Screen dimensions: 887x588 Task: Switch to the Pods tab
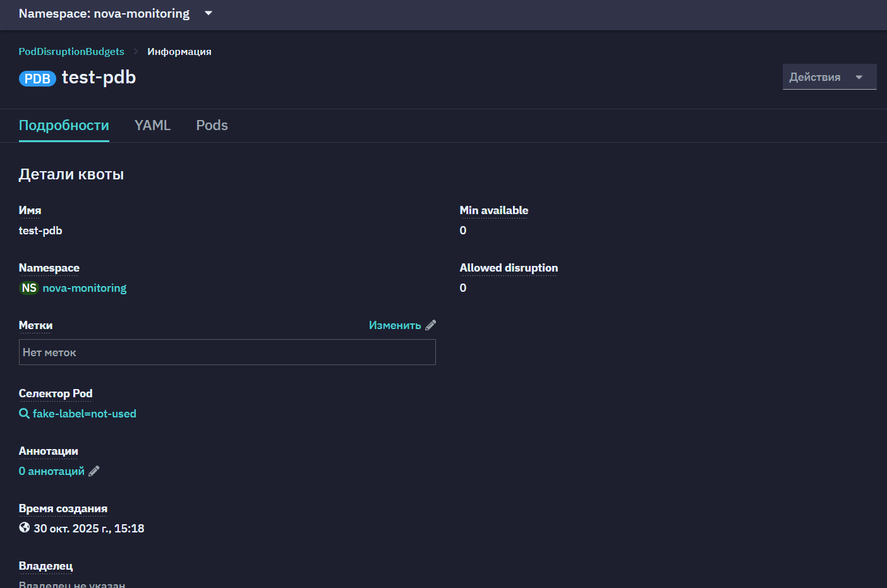tap(212, 125)
